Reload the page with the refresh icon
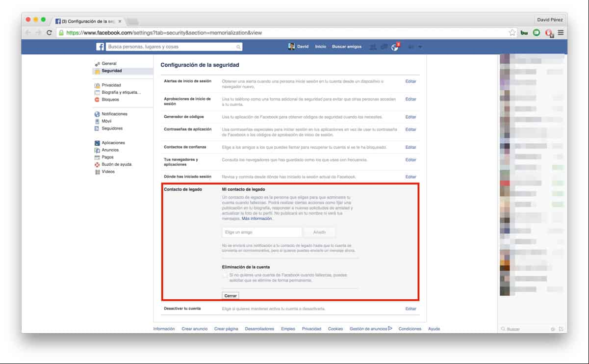This screenshot has height=364, width=589. 49,33
